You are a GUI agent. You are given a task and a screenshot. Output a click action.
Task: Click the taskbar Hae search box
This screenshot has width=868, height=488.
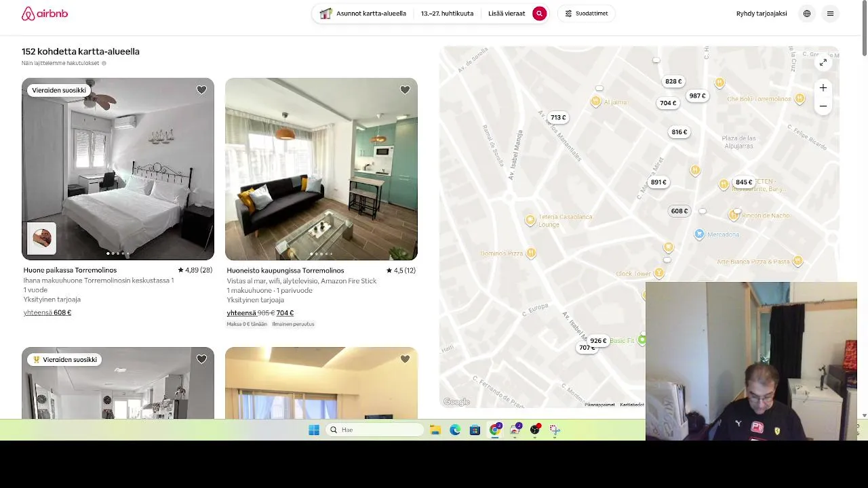click(x=374, y=430)
